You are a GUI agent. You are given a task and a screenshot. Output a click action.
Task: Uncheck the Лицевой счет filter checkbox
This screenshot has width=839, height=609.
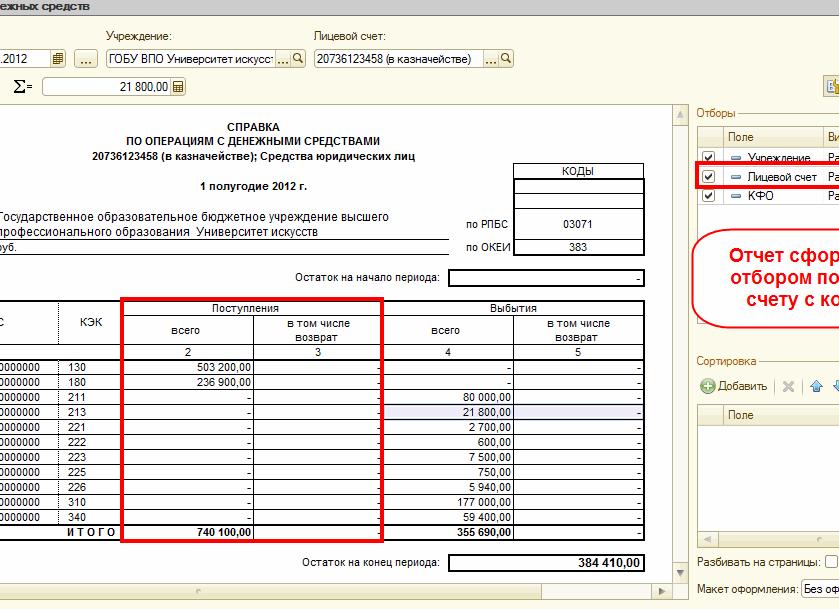click(708, 176)
